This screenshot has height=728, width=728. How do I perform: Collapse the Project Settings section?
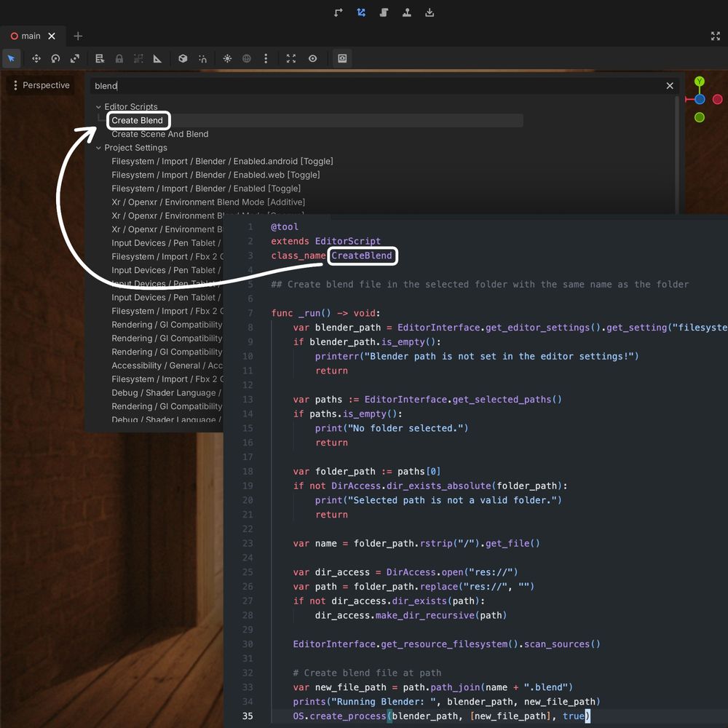pyautogui.click(x=98, y=148)
